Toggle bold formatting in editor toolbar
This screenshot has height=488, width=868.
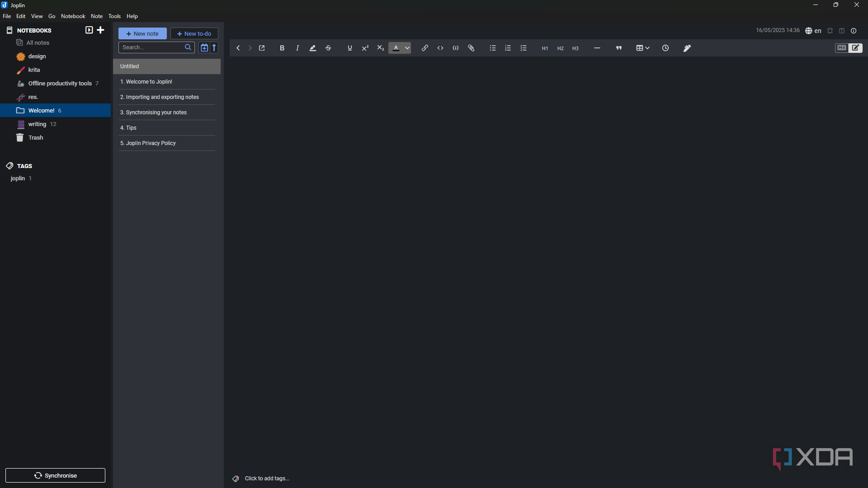click(282, 48)
